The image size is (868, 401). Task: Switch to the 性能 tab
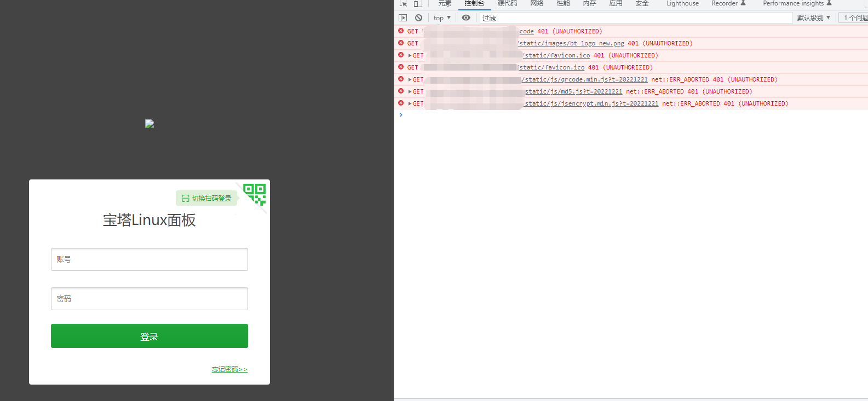coord(563,3)
